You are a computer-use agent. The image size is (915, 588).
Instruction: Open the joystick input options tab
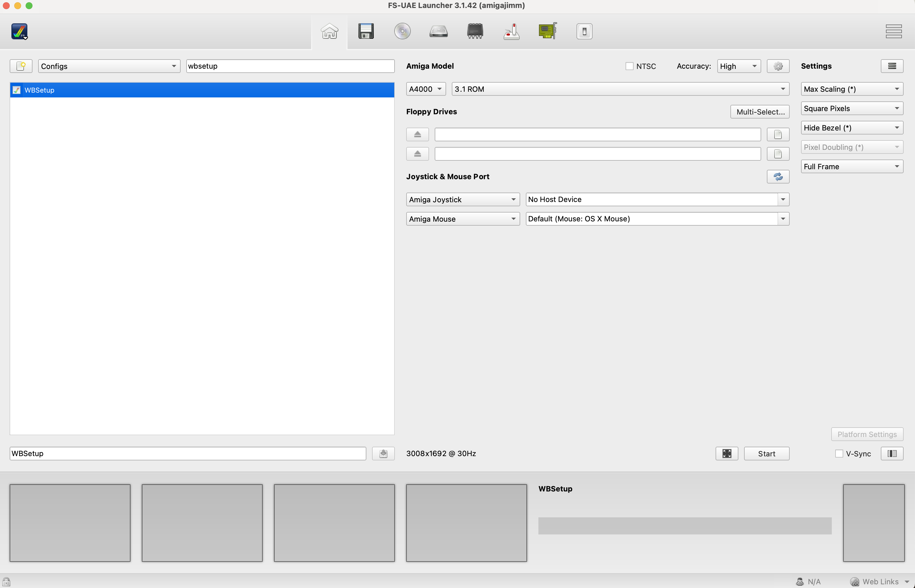pos(511,31)
